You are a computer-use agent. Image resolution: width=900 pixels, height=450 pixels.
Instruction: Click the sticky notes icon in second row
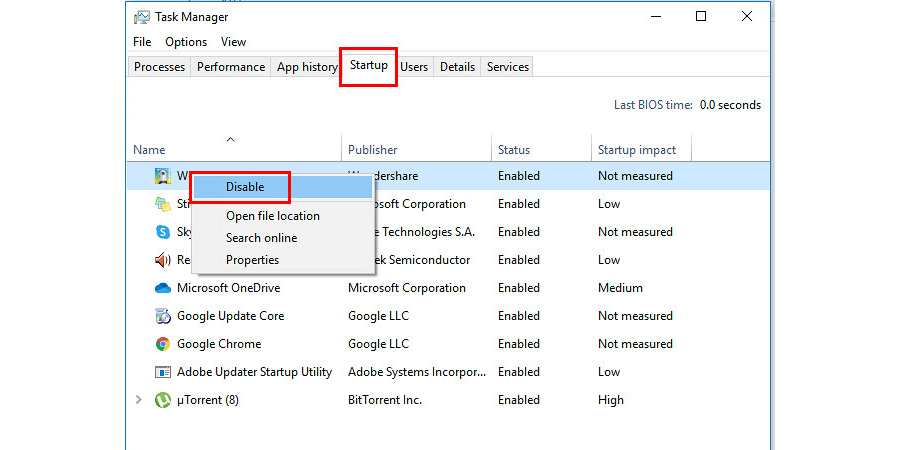(163, 204)
